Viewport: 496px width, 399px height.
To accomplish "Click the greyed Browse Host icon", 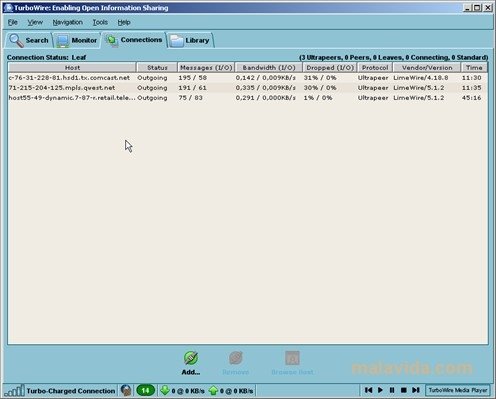I will [292, 358].
